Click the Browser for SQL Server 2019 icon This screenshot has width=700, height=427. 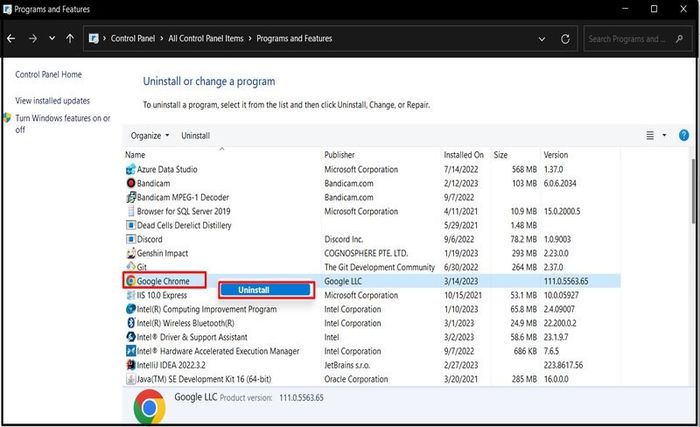(x=131, y=211)
